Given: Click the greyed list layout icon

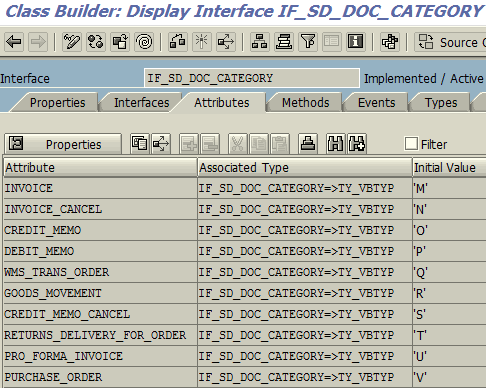Looking at the screenshot, I should 332,42.
